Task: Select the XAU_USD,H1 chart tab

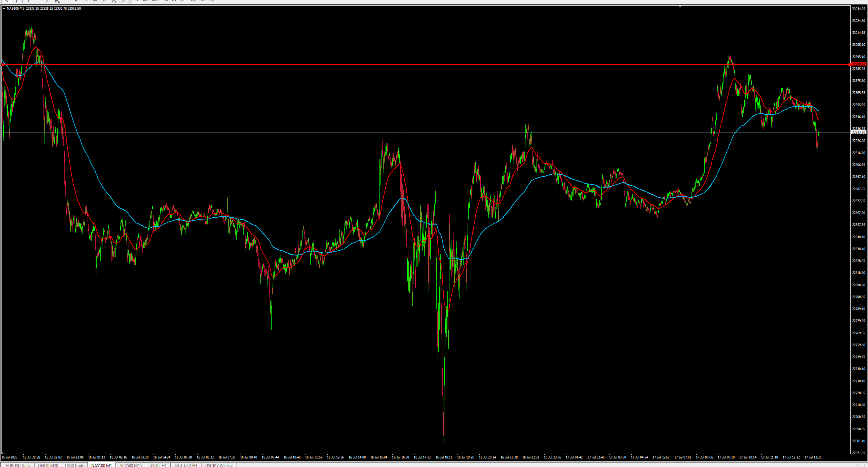Action: 186,465
